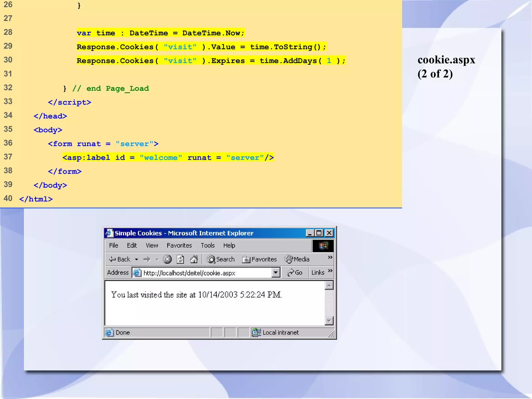
Task: Click the Go button
Action: 295,273
